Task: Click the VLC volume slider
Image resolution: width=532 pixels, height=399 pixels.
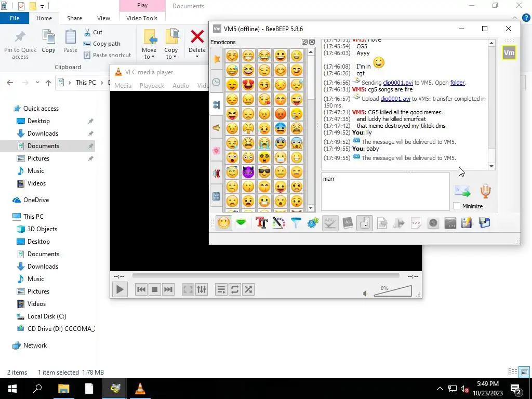Action: pos(393,291)
